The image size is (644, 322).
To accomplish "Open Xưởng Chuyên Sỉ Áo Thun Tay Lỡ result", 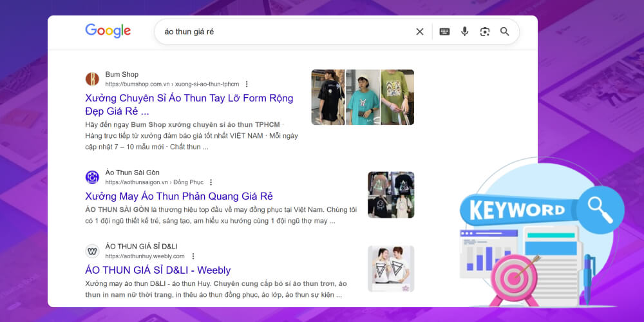I will pyautogui.click(x=189, y=105).
